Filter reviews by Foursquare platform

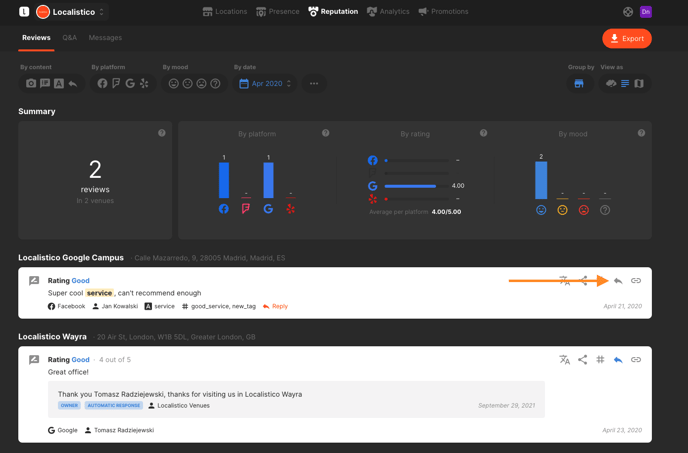(116, 83)
